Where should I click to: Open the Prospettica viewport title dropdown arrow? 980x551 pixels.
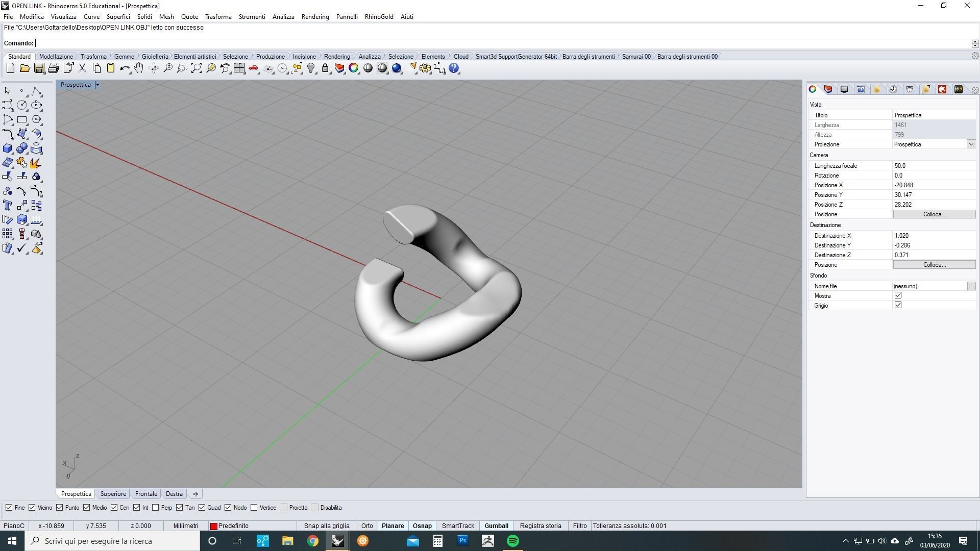click(97, 85)
